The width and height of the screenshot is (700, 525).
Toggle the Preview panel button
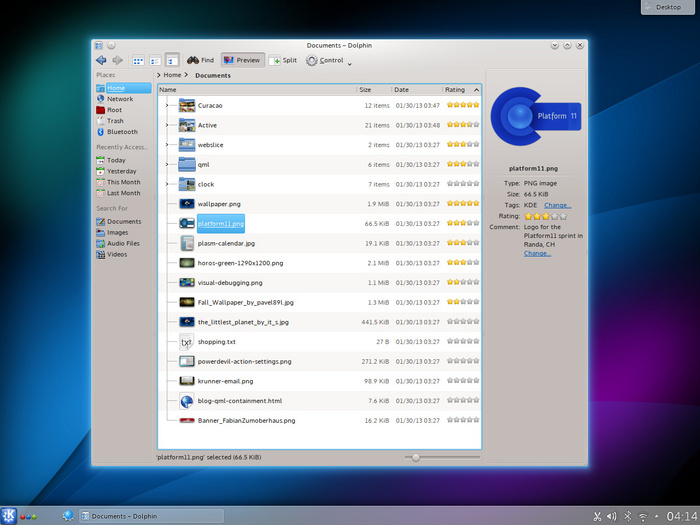click(x=241, y=60)
